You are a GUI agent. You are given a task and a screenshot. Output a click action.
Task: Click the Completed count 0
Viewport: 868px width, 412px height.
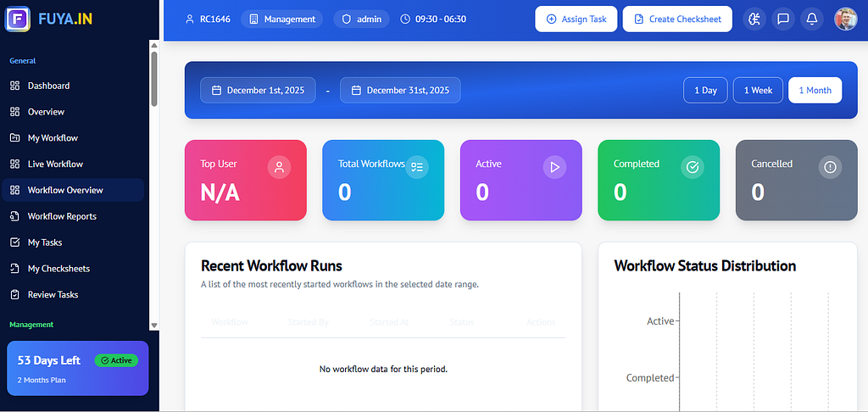(x=620, y=192)
